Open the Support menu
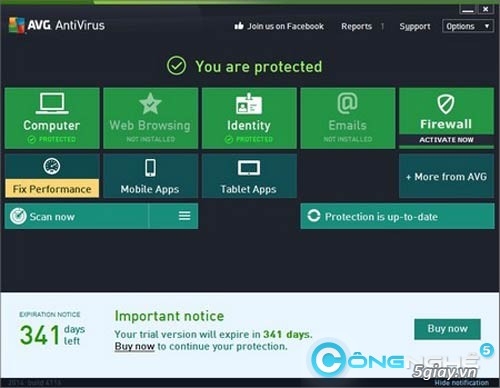The width and height of the screenshot is (500, 388). tap(415, 26)
